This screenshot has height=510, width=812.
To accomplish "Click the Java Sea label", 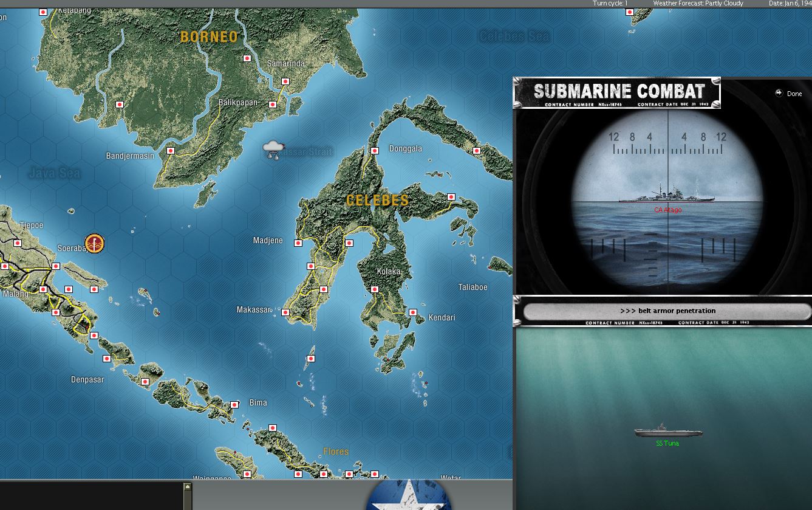I will (x=55, y=173).
